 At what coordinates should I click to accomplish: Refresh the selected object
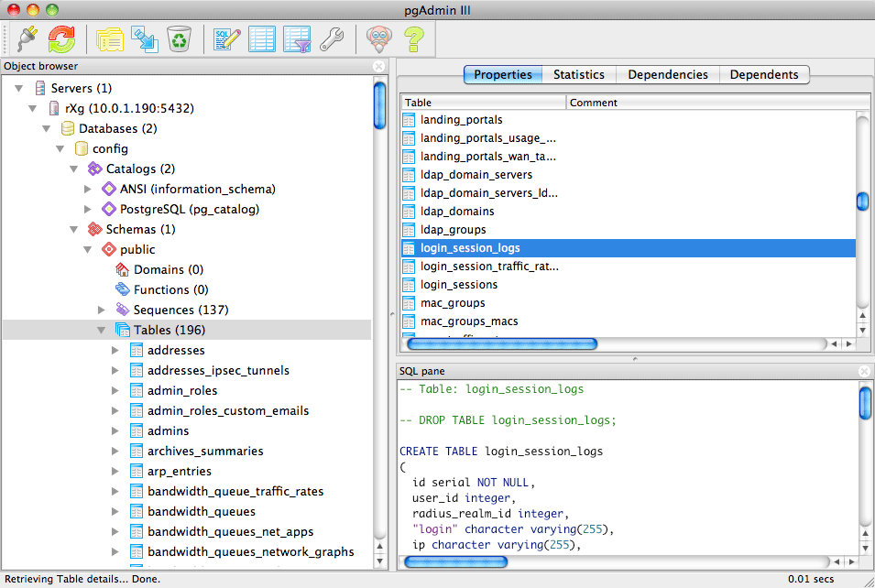pyautogui.click(x=61, y=38)
